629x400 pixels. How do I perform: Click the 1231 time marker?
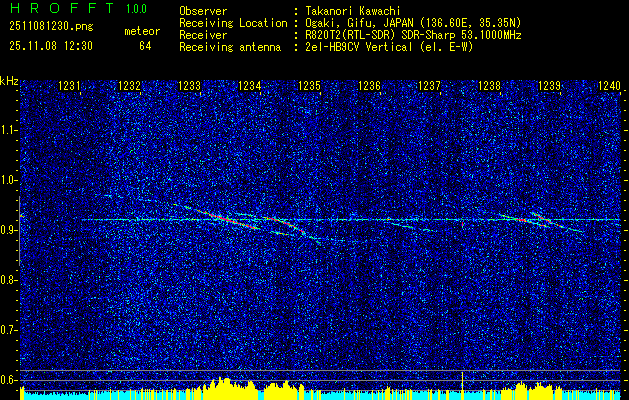[x=69, y=86]
